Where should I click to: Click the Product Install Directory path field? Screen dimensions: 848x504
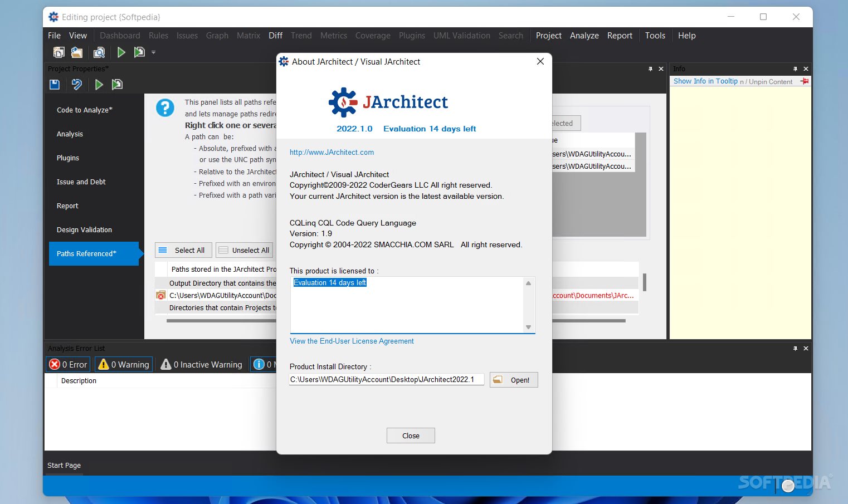click(387, 380)
